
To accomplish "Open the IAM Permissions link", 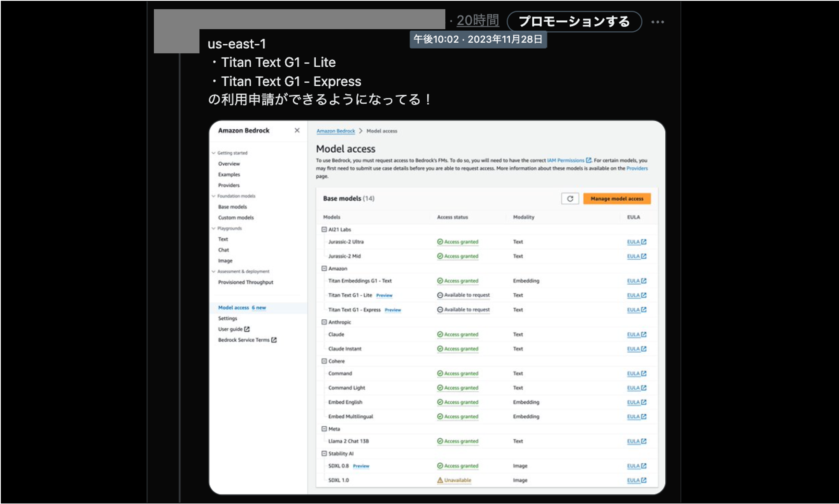I will (566, 160).
